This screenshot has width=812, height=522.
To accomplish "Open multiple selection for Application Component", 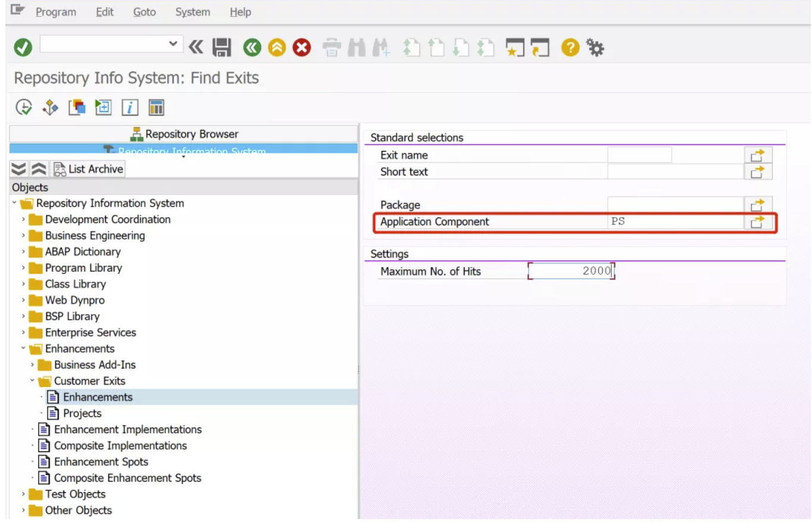I will pos(758,222).
